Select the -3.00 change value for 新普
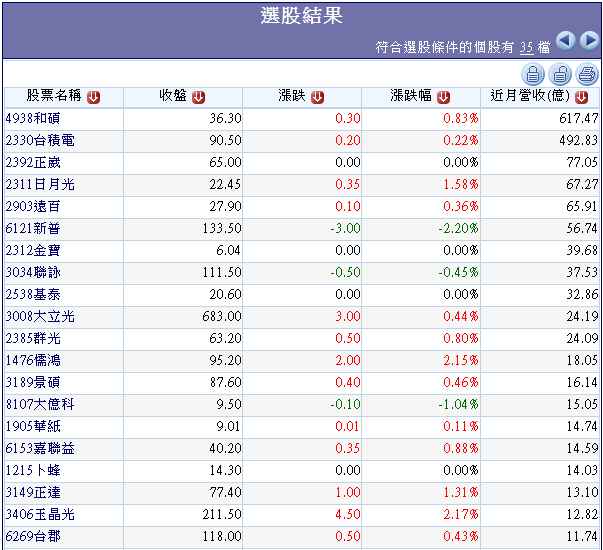Image resolution: width=603 pixels, height=550 pixels. pyautogui.click(x=345, y=228)
